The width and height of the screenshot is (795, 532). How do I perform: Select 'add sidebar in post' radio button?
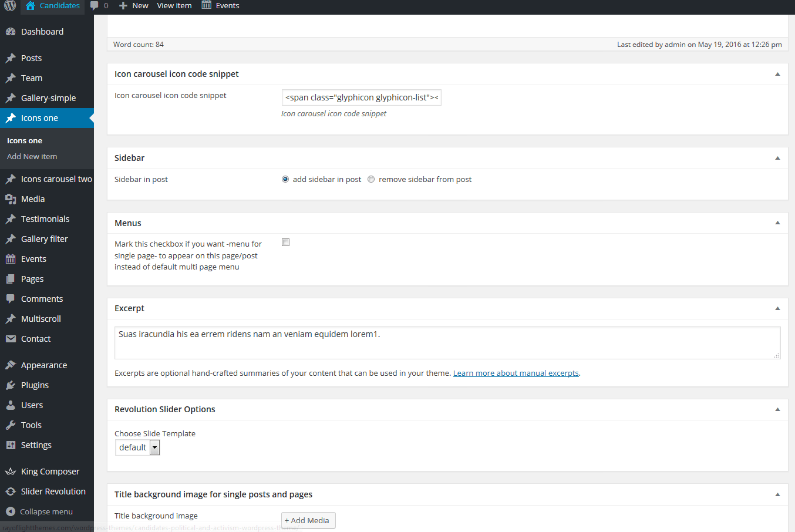pos(285,179)
